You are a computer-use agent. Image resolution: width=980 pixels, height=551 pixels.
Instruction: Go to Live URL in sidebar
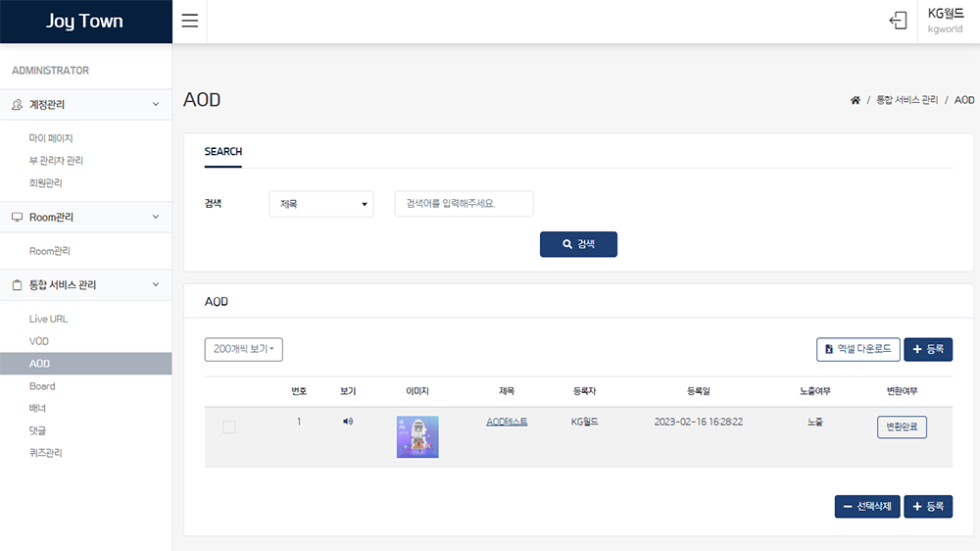(x=49, y=319)
